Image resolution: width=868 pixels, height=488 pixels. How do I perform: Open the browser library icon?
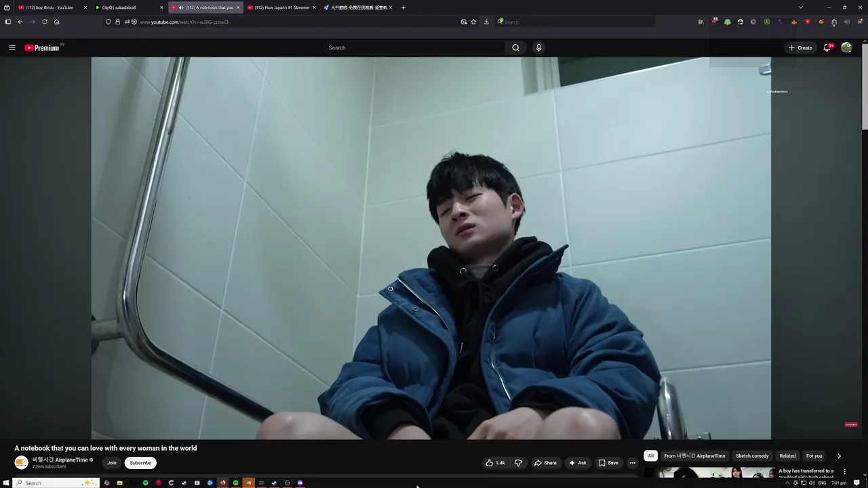(x=701, y=22)
